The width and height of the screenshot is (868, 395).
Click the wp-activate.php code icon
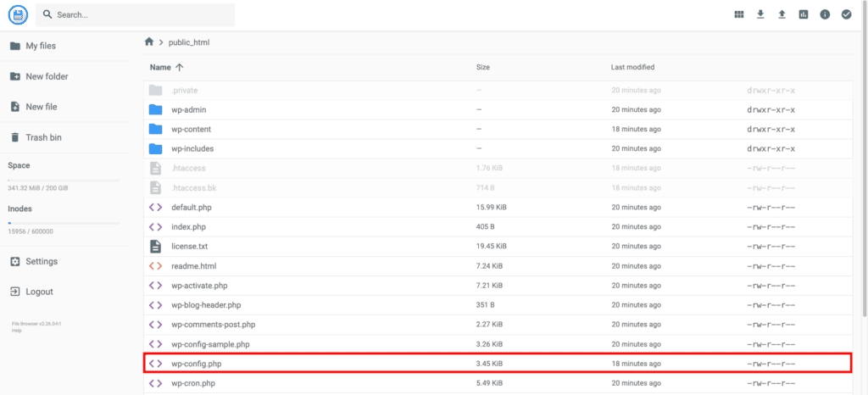pyautogui.click(x=156, y=286)
